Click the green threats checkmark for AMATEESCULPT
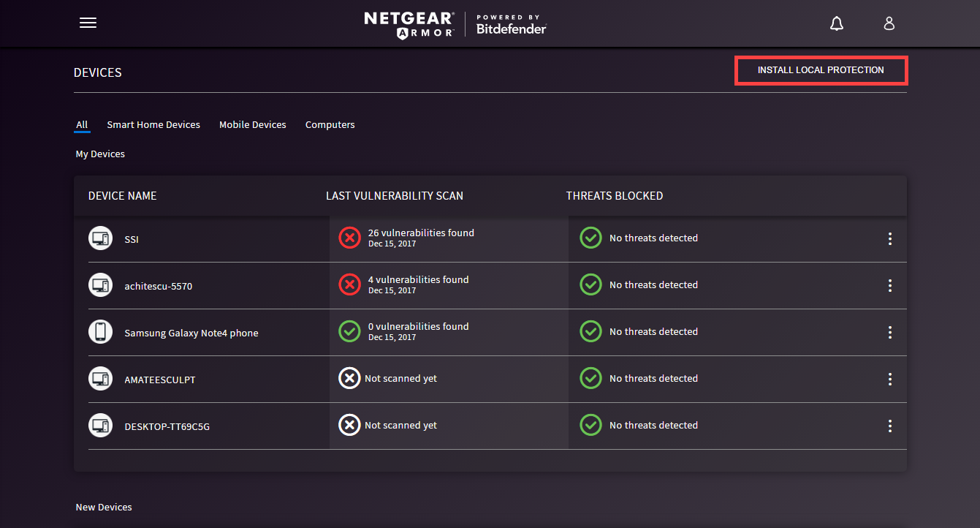The image size is (980, 528). (x=590, y=378)
